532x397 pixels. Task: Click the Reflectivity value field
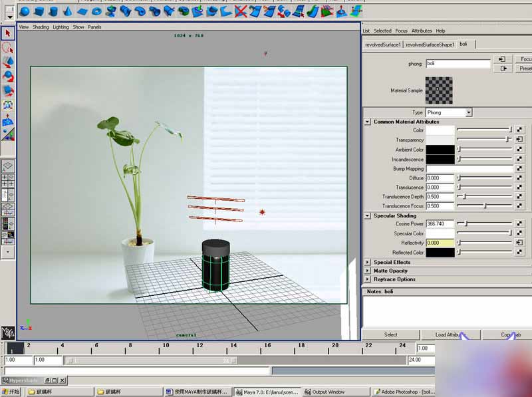pyautogui.click(x=440, y=243)
